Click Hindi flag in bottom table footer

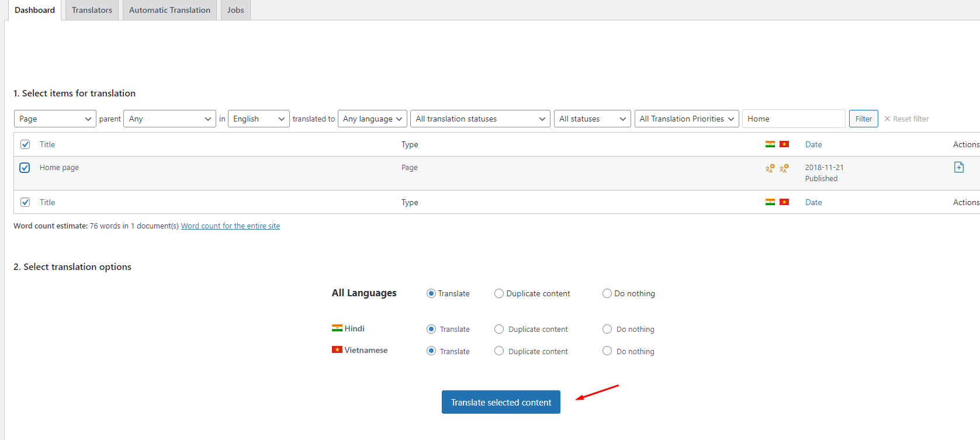(x=770, y=202)
